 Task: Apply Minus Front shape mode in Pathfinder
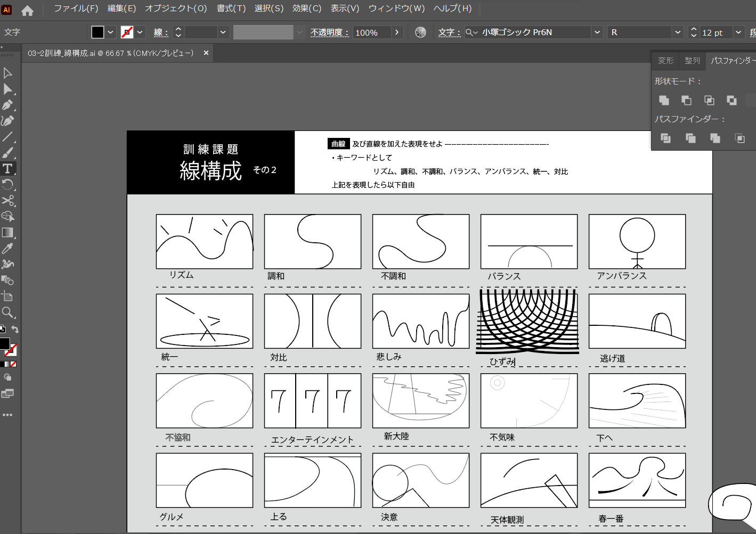[686, 100]
